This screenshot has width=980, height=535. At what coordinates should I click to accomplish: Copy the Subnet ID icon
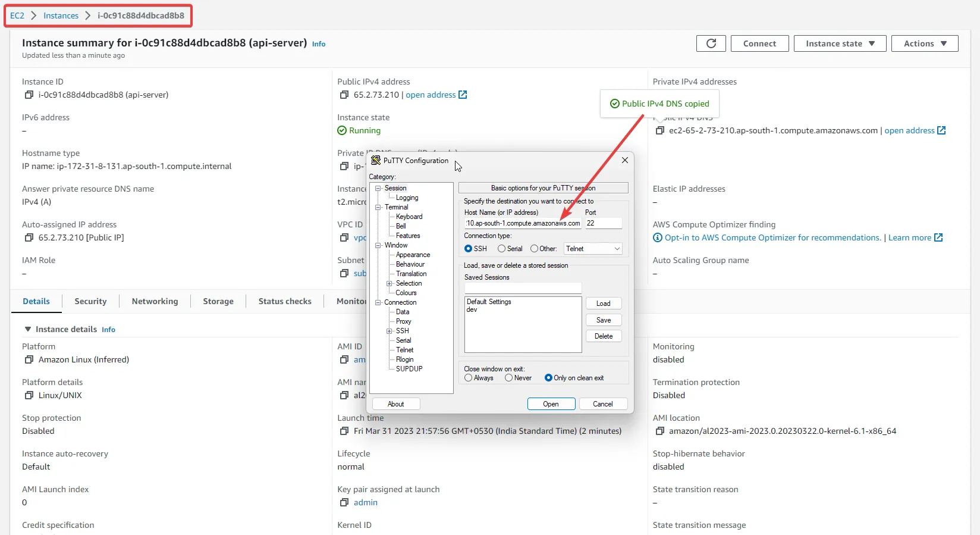[x=344, y=273]
